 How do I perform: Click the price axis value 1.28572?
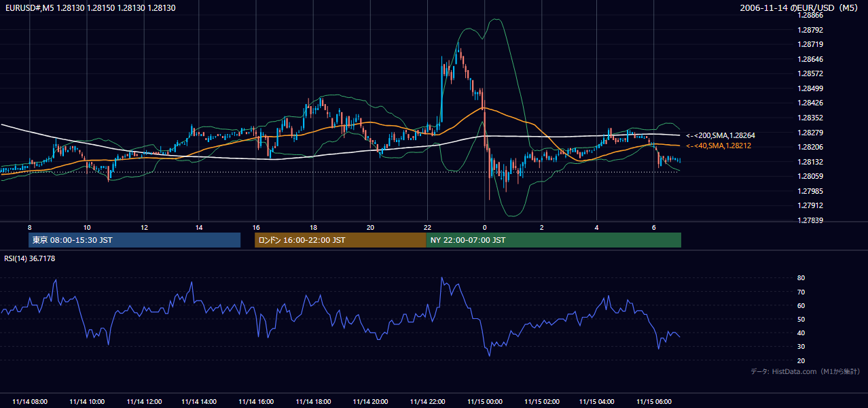click(x=810, y=73)
